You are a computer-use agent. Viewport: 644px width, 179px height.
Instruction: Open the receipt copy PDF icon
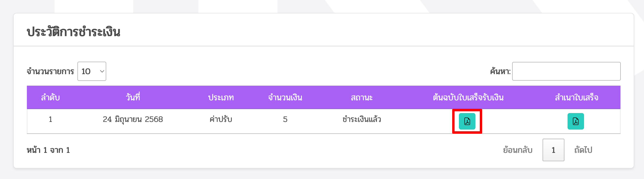click(575, 121)
